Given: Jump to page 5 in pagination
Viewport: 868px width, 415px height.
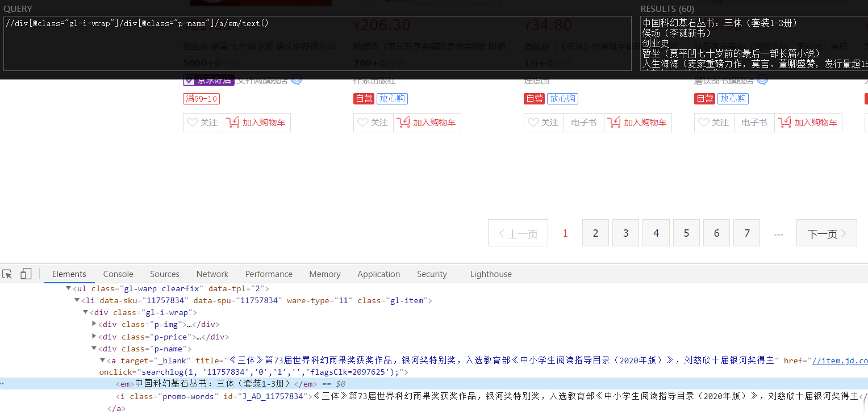Looking at the screenshot, I should pyautogui.click(x=686, y=233).
